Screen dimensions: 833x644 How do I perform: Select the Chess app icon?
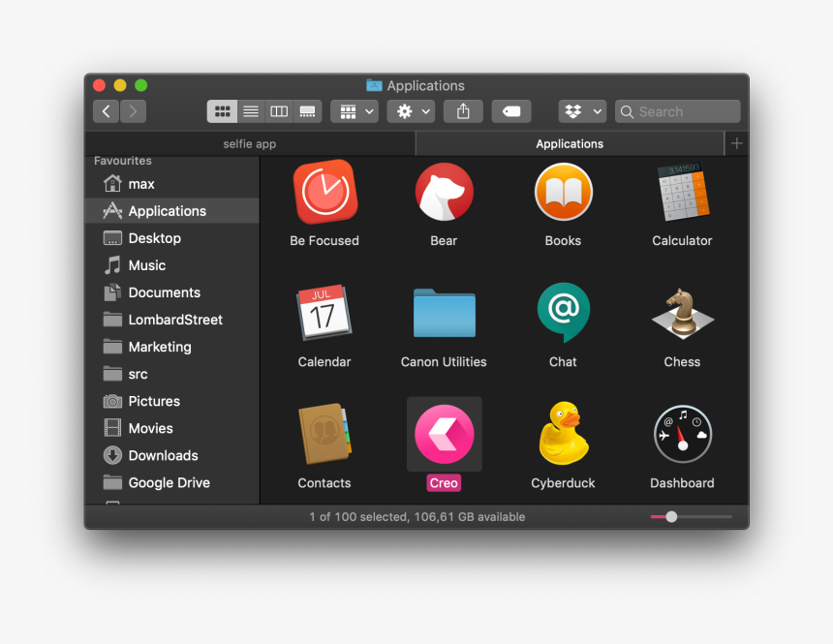[x=683, y=314]
